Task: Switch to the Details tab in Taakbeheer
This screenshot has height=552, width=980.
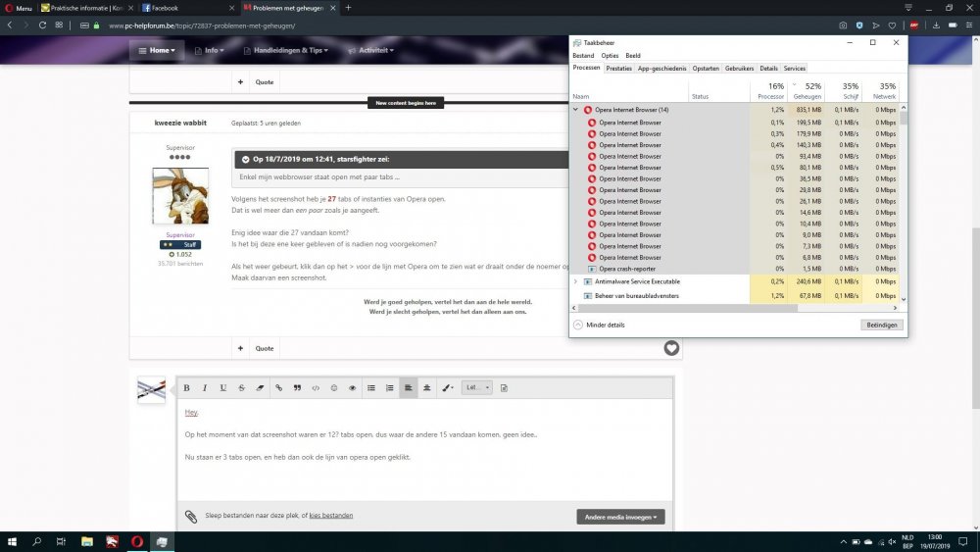Action: point(768,68)
